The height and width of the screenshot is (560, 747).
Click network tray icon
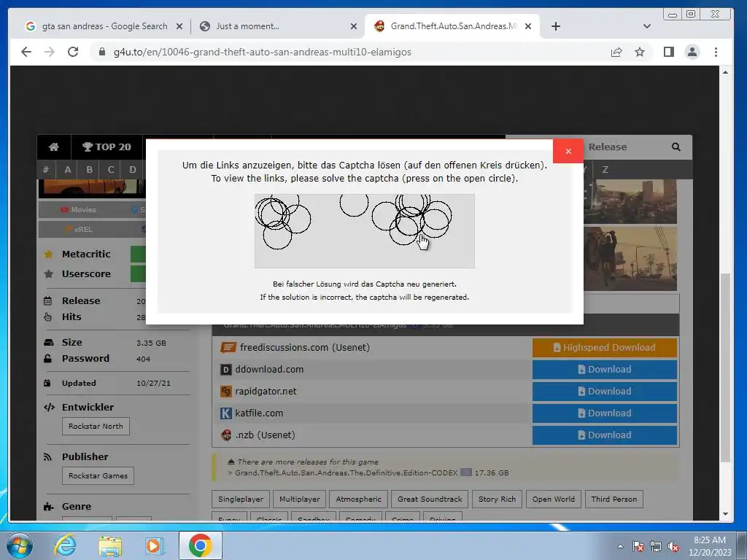point(656,546)
